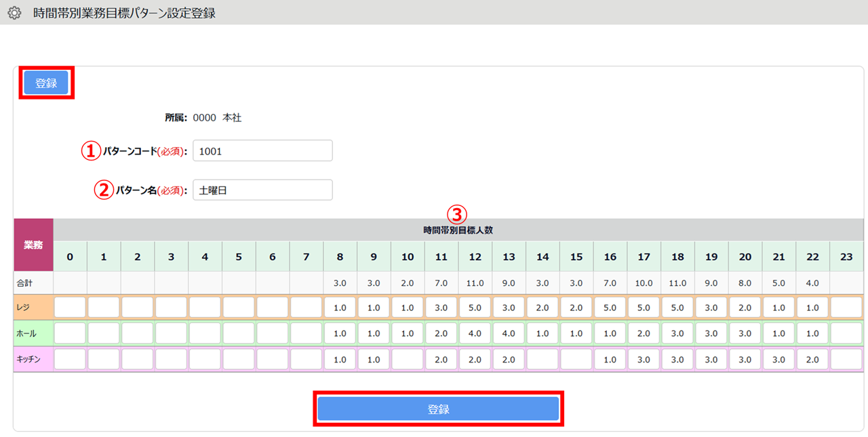The image size is (868, 437).
Task: Click the レジ row label
Action: point(33,308)
